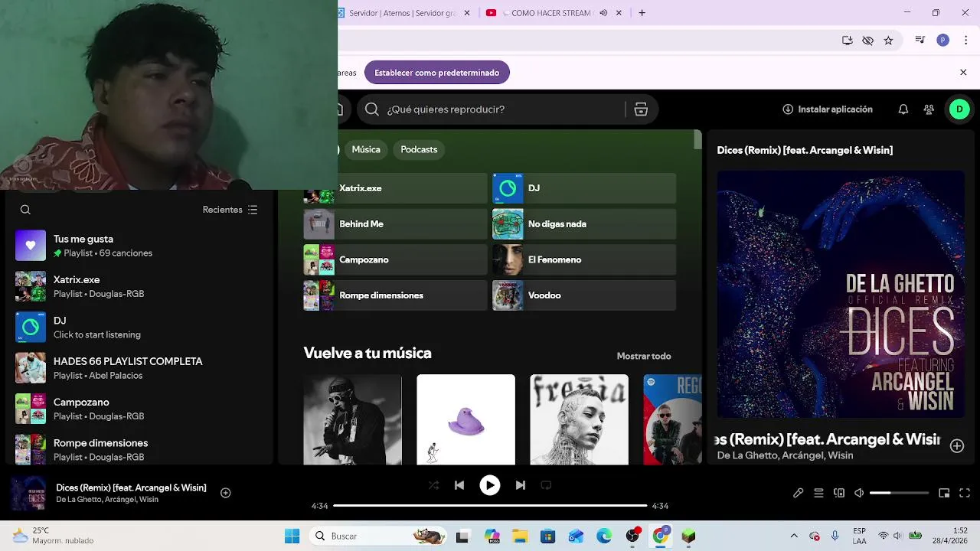Dismiss the default browser infobar
The width and height of the screenshot is (980, 551).
click(x=963, y=72)
